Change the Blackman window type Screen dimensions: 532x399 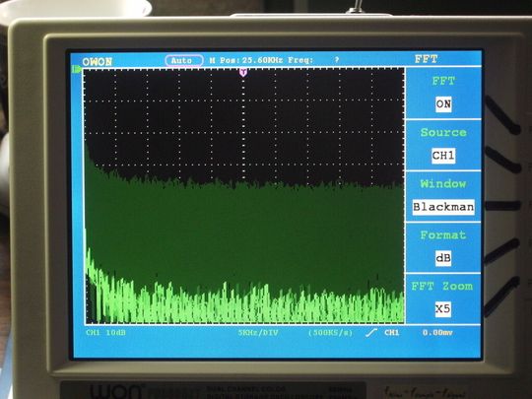coord(443,207)
